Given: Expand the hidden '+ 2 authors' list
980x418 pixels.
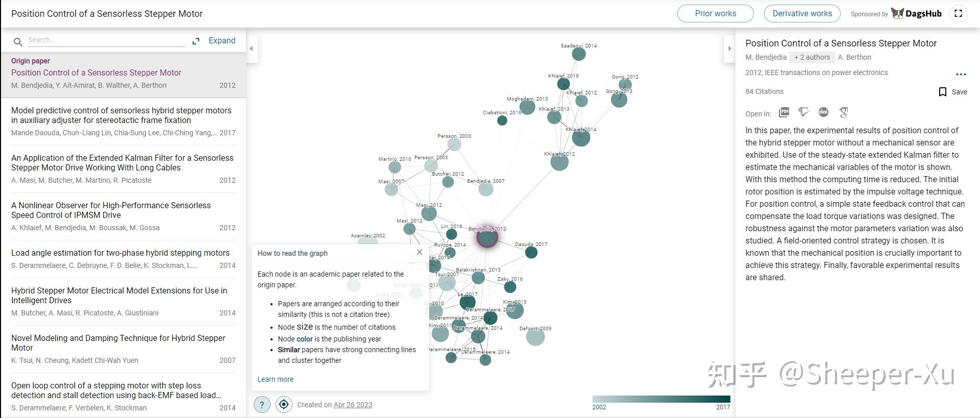Looking at the screenshot, I should pos(812,57).
